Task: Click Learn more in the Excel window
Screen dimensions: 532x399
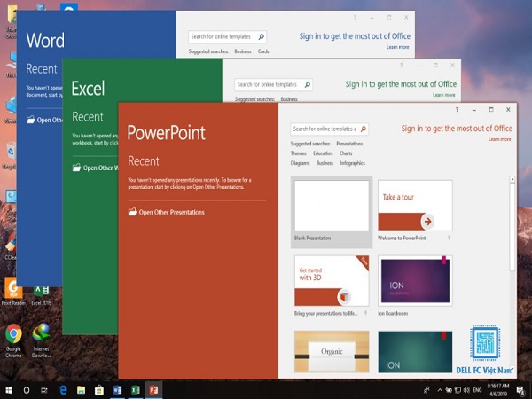Action: 444,95
